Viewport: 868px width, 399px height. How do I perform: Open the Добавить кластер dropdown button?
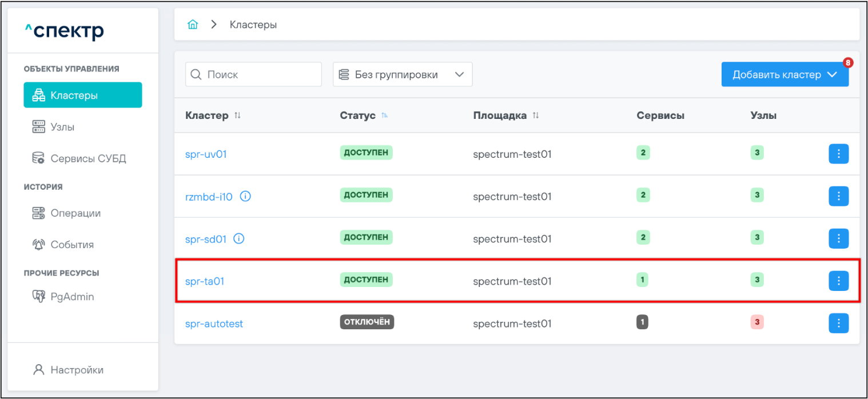[785, 74]
